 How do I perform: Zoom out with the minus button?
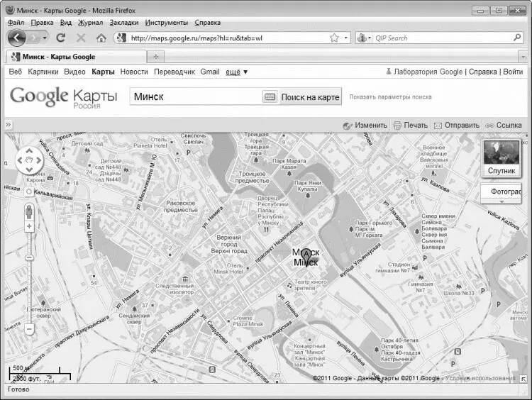pos(29,329)
